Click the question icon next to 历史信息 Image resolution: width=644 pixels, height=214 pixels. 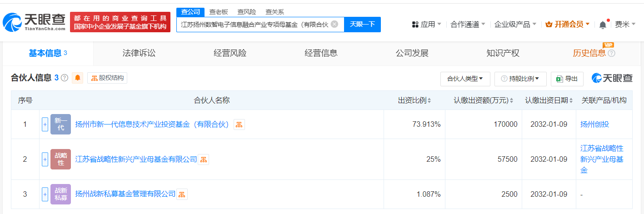coord(611,54)
